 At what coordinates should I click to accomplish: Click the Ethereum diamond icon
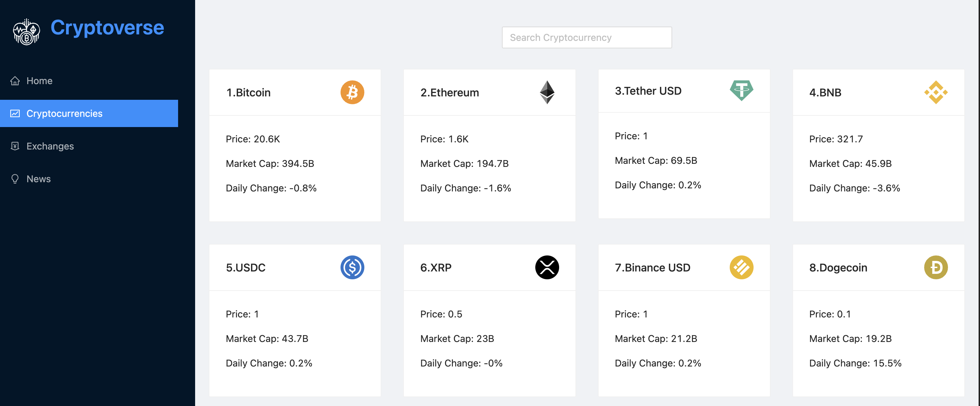pyautogui.click(x=547, y=92)
